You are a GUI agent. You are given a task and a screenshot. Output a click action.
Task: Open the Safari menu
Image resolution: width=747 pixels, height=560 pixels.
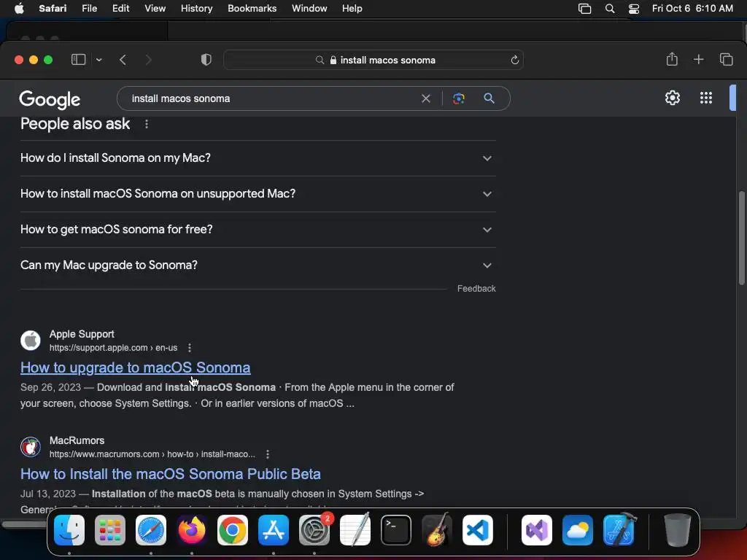[53, 9]
